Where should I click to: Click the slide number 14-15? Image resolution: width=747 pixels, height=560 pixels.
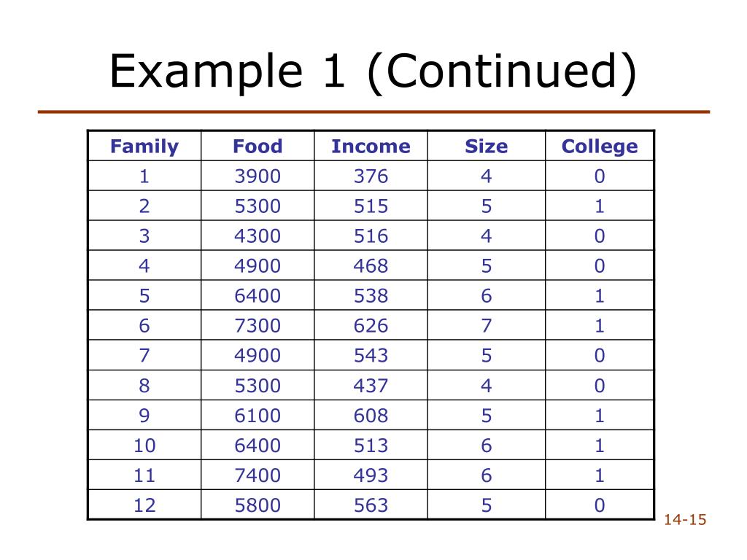[686, 520]
